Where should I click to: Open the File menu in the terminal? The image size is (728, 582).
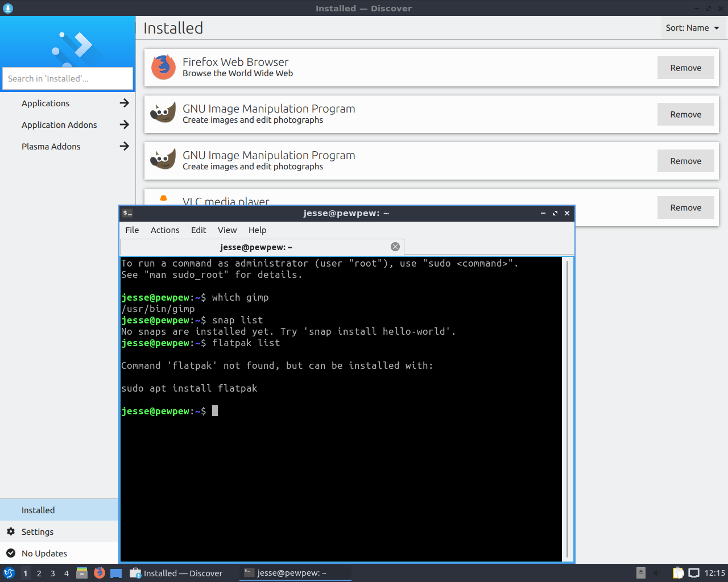[132, 230]
